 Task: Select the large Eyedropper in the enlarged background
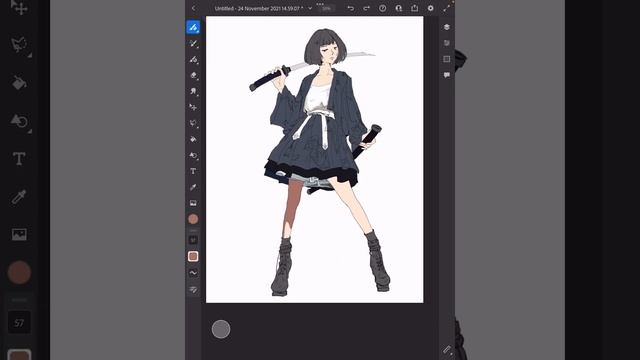click(x=19, y=197)
